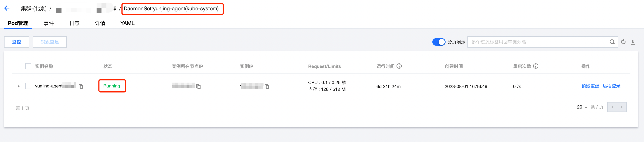Refresh the pod list
This screenshot has height=142, width=644.
tap(623, 42)
